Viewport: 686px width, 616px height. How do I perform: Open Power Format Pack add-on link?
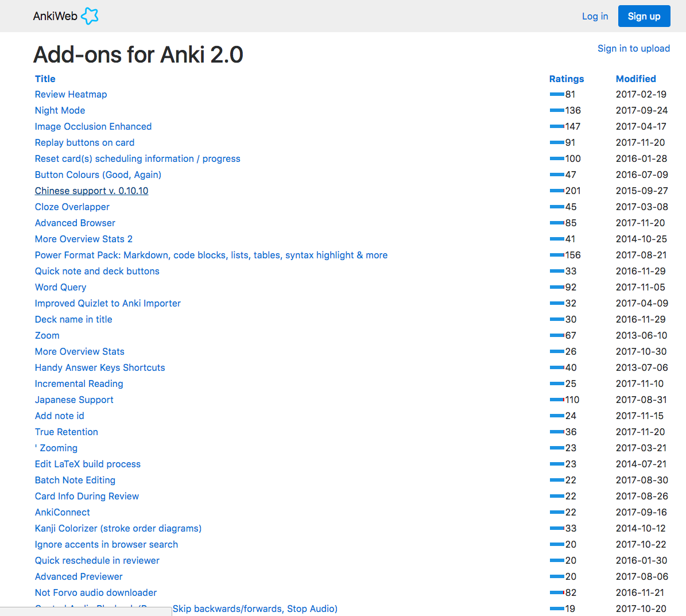pyautogui.click(x=211, y=255)
